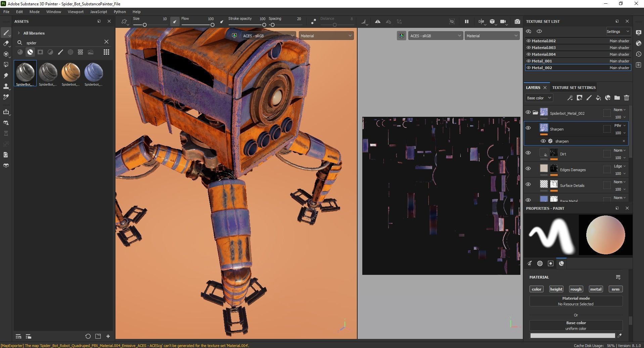Toggle the metal channel button in Material
644x348 pixels.
[x=596, y=289]
